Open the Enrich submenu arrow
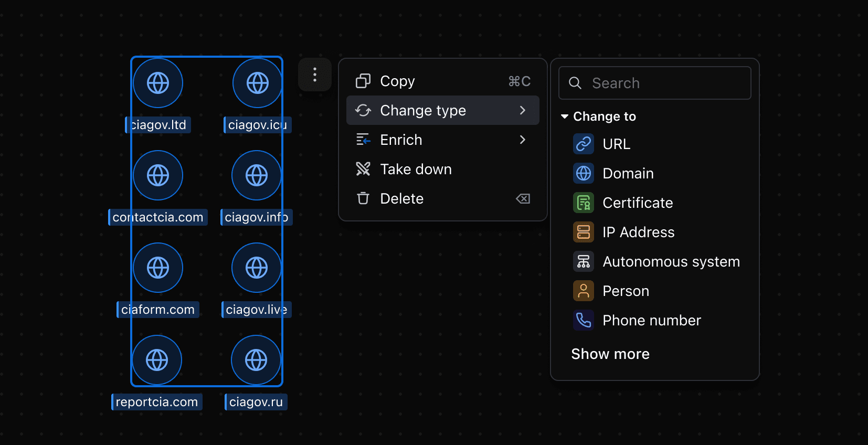 (522, 140)
